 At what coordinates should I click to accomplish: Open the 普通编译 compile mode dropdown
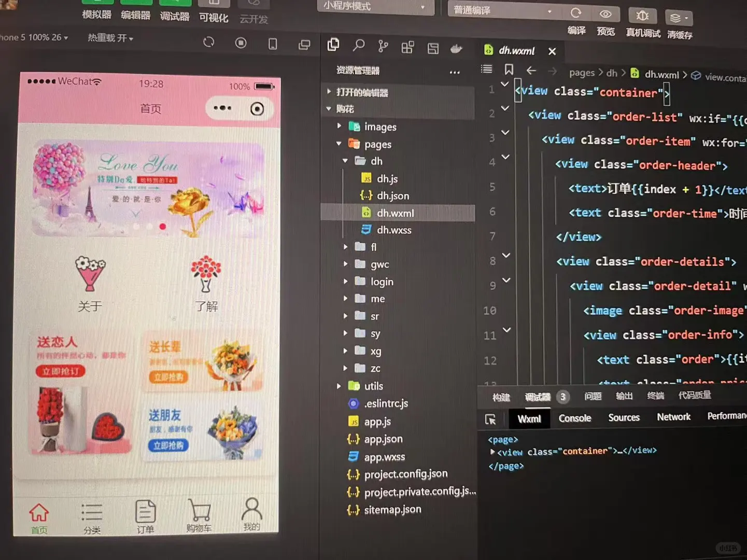coord(504,10)
